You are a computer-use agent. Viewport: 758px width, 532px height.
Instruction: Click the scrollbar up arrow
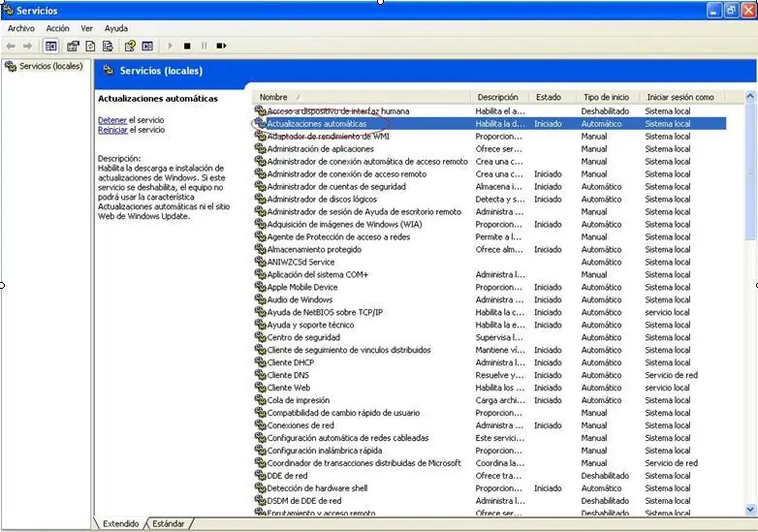750,96
